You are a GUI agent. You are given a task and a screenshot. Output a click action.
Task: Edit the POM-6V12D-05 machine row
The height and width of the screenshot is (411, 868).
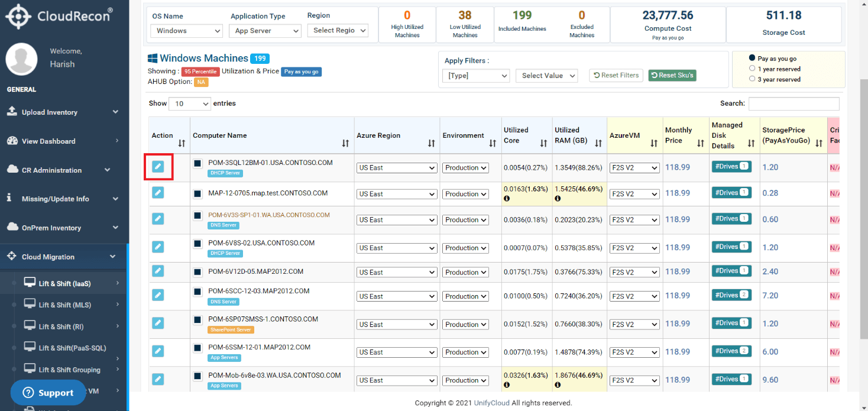pos(158,271)
